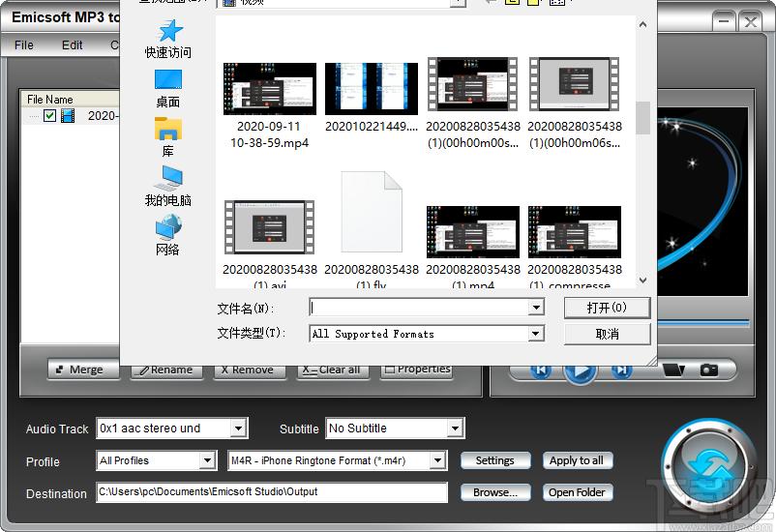Click the preview progress slider

[702, 323]
